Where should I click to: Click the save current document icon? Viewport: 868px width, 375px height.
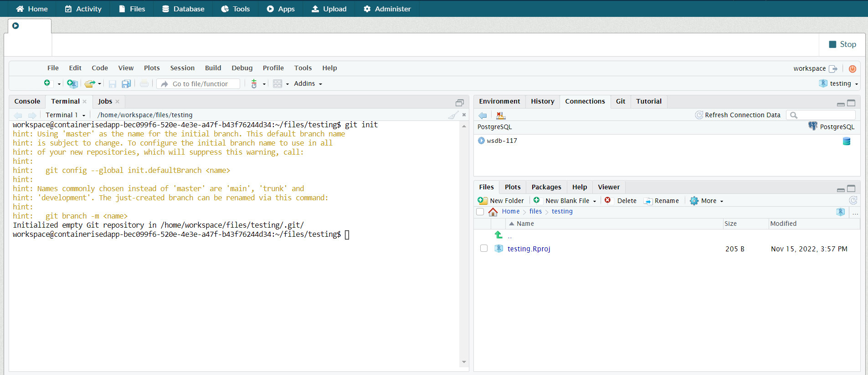coord(113,83)
